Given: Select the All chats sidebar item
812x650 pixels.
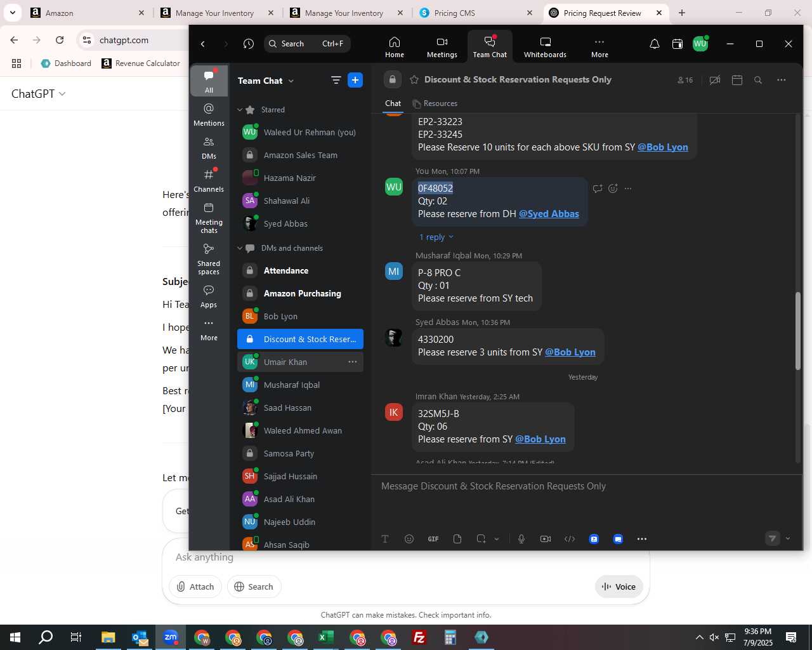Looking at the screenshot, I should click(209, 81).
